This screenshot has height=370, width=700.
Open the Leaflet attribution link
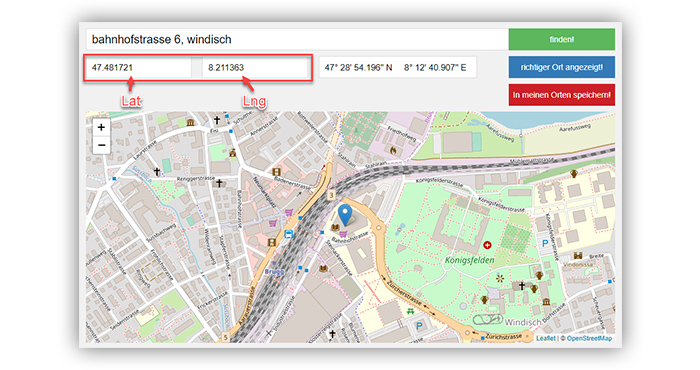point(546,338)
